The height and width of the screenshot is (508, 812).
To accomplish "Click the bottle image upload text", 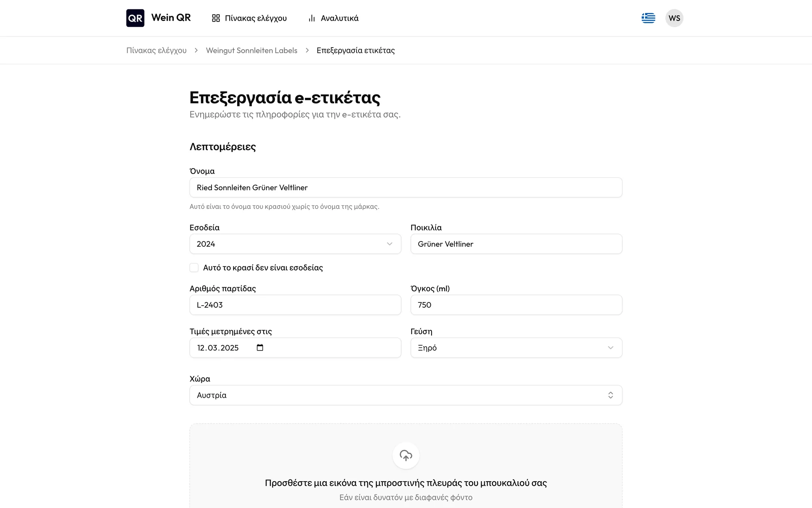I will (x=406, y=483).
